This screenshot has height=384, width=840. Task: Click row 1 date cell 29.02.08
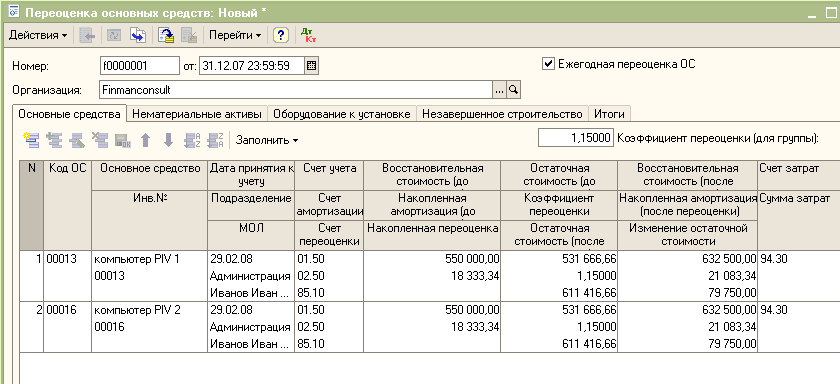click(x=251, y=260)
